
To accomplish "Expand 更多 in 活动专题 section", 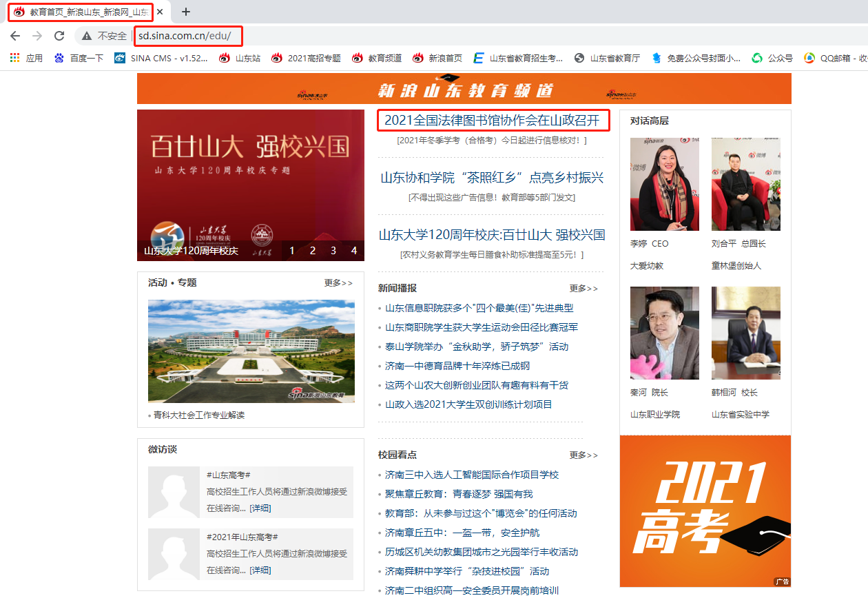I will pyautogui.click(x=338, y=283).
